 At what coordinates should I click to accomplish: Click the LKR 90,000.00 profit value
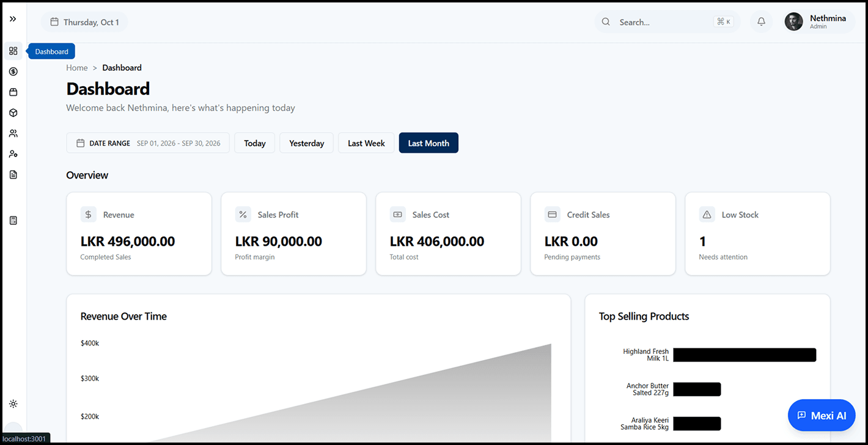tap(279, 241)
